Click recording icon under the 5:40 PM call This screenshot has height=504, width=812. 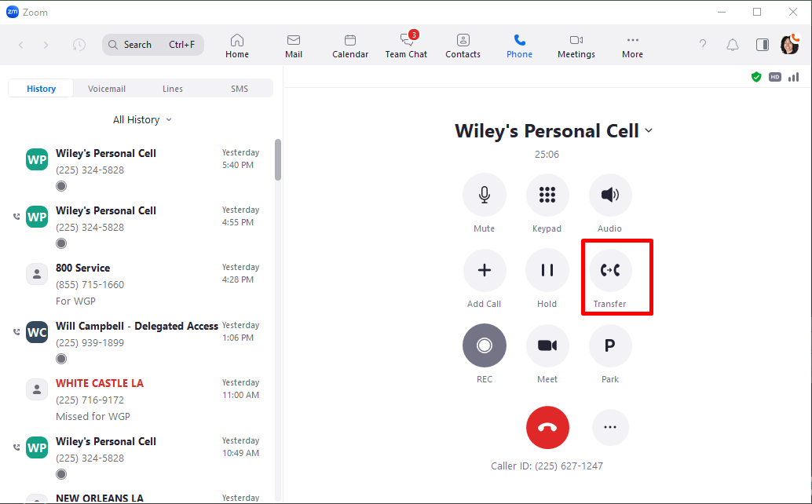pos(61,186)
